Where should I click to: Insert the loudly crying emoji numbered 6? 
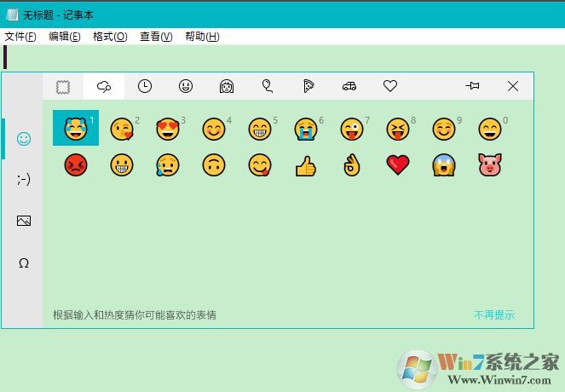306,129
